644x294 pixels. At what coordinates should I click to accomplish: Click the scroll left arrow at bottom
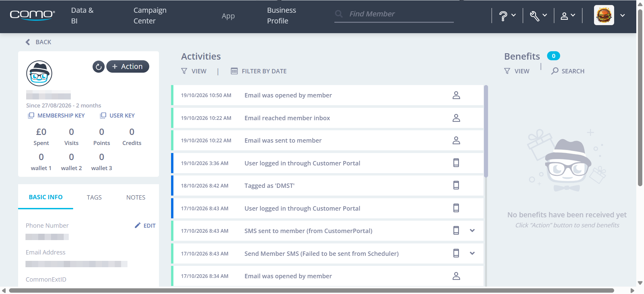pos(4,290)
